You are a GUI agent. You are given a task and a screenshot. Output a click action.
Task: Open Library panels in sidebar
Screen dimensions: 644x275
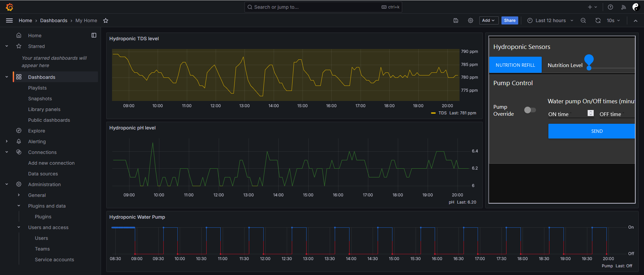point(44,109)
